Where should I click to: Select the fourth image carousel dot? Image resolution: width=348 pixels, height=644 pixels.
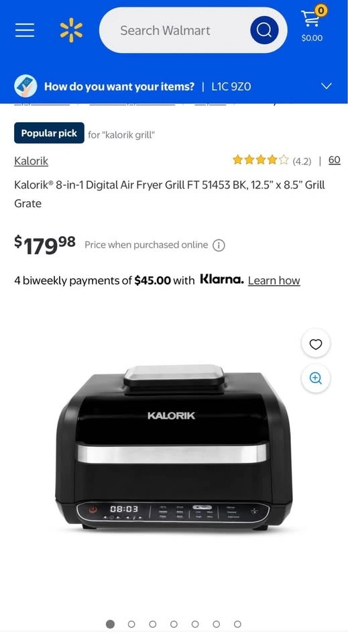point(174,625)
